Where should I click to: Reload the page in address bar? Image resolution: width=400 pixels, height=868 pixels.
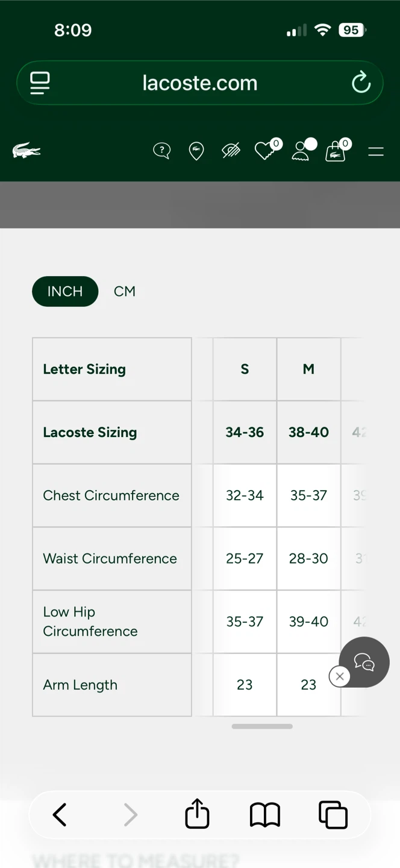(x=361, y=83)
